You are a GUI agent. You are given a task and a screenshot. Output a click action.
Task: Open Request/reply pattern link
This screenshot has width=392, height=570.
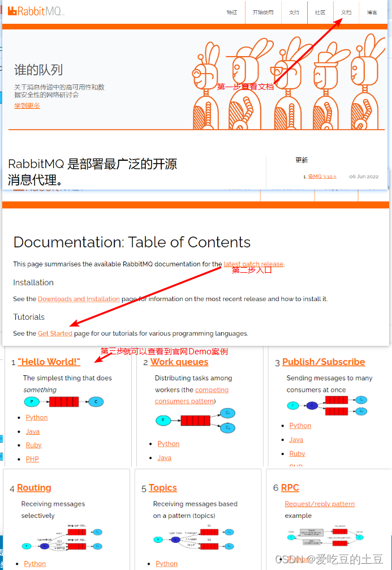point(320,504)
